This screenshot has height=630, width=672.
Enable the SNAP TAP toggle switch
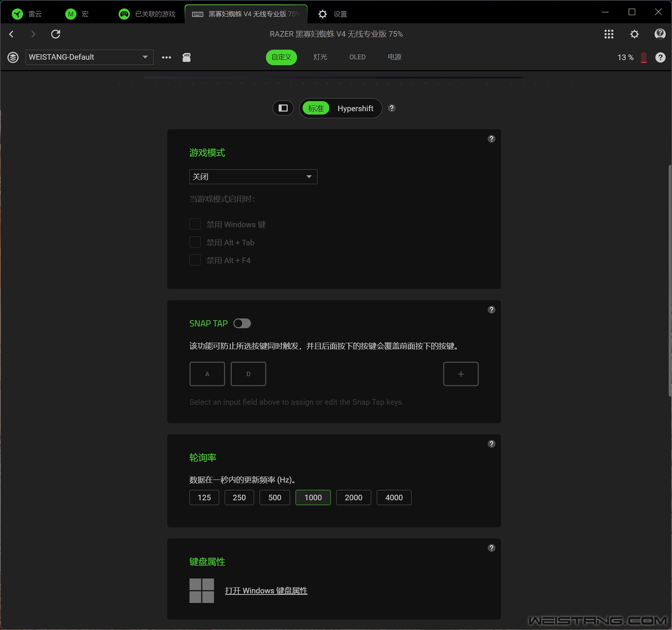242,323
